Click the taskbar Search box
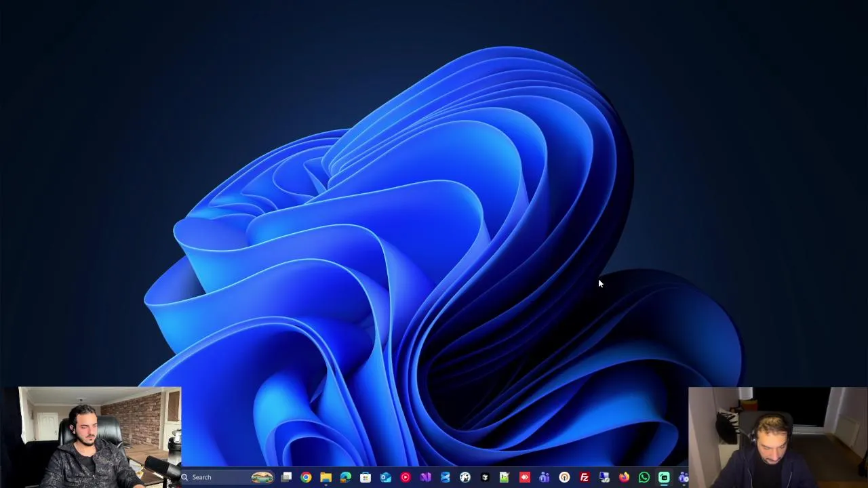The height and width of the screenshot is (488, 868). 227,477
